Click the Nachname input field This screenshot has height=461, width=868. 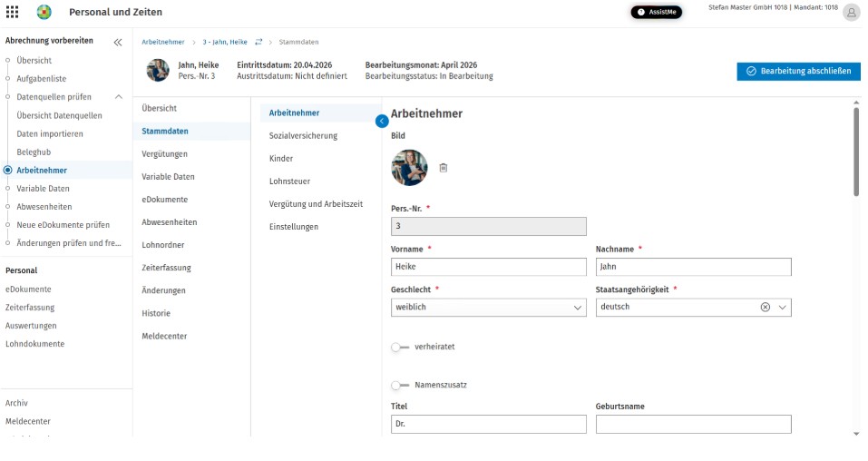coord(693,267)
